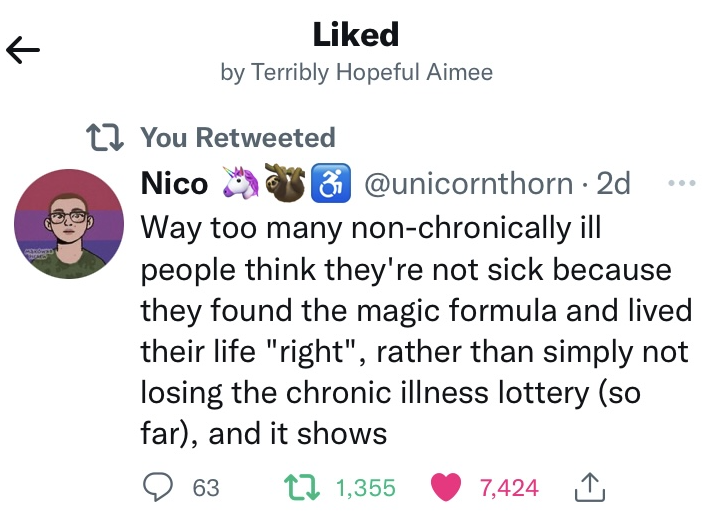
Task: Open the @unicornthorn handle
Action: (x=466, y=185)
